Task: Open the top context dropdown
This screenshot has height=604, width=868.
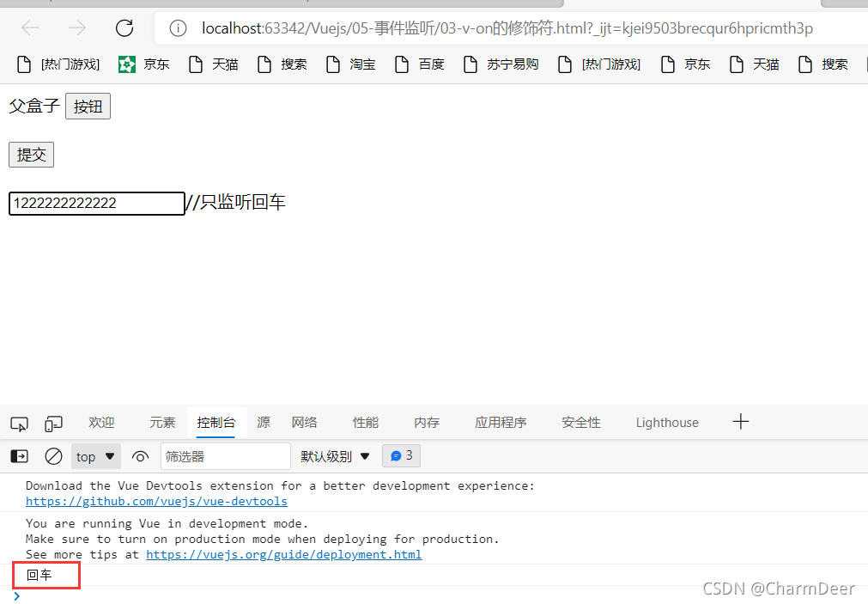Action: coord(96,456)
